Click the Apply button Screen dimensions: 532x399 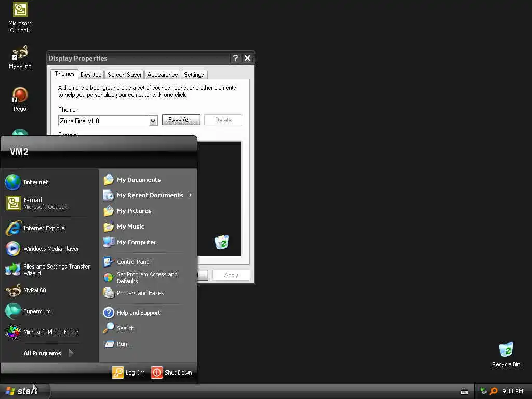coord(231,275)
